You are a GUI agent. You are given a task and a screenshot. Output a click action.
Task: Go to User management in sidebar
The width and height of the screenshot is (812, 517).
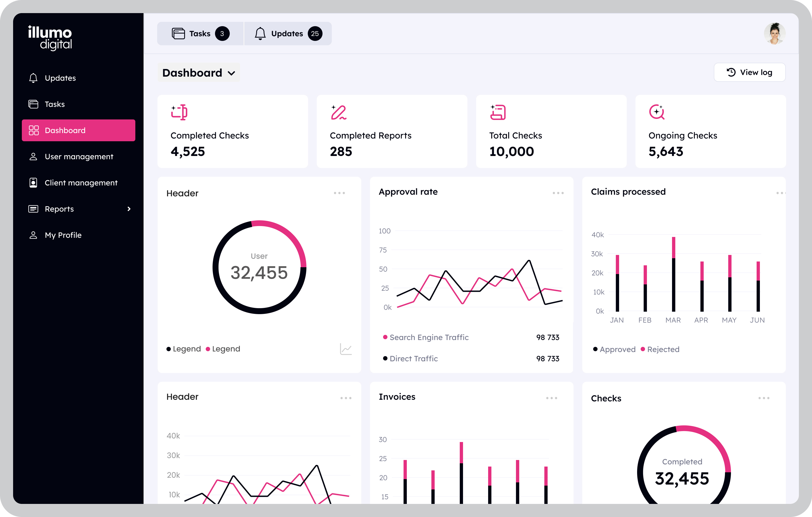click(79, 157)
